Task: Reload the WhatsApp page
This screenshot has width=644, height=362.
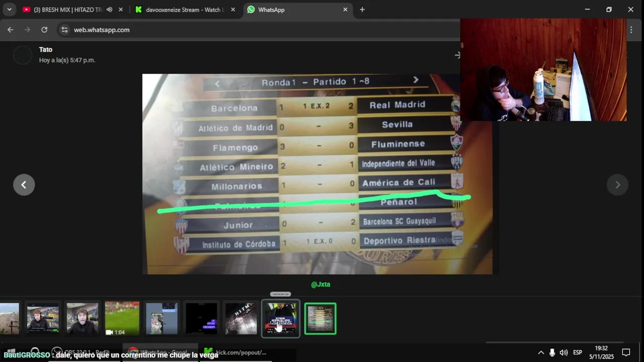Action: (44, 30)
